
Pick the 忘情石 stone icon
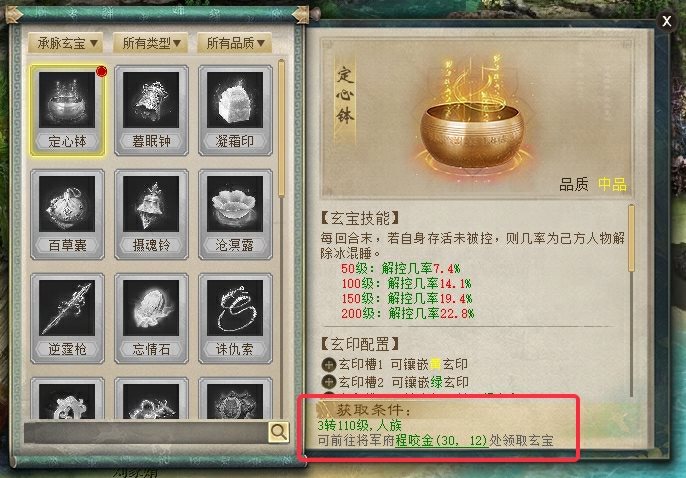point(151,318)
